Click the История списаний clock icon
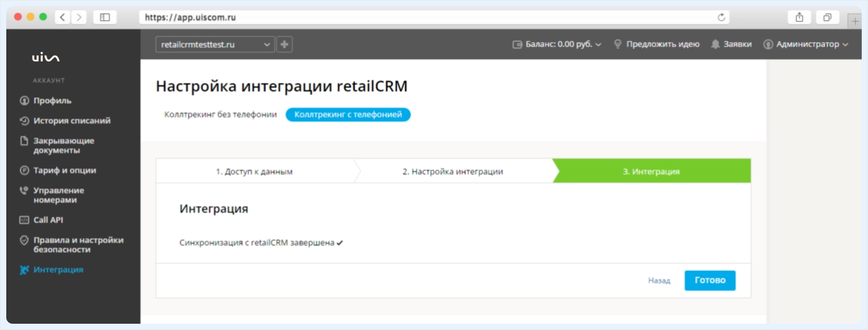This screenshot has width=868, height=330. (x=24, y=120)
